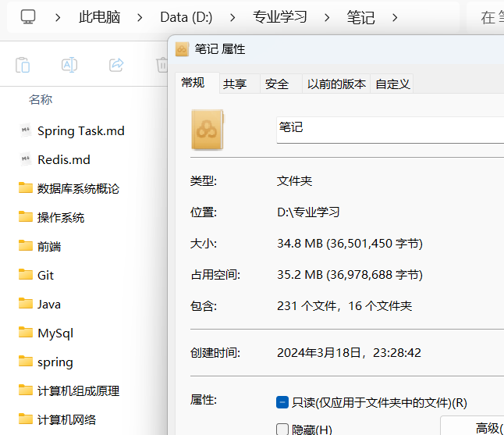
Task: Toggle the 只读 read-only checkbox
Action: [x=282, y=402]
